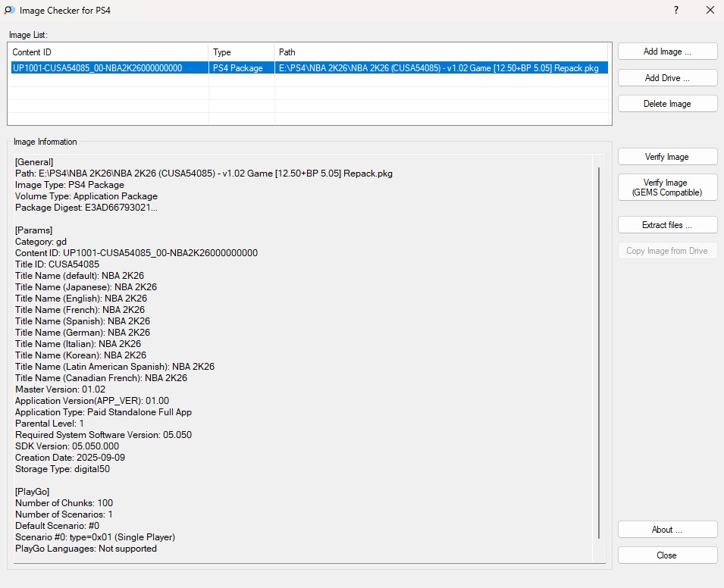Click the Number of Chunks: 100 line
This screenshot has width=724, height=588.
[x=64, y=503]
